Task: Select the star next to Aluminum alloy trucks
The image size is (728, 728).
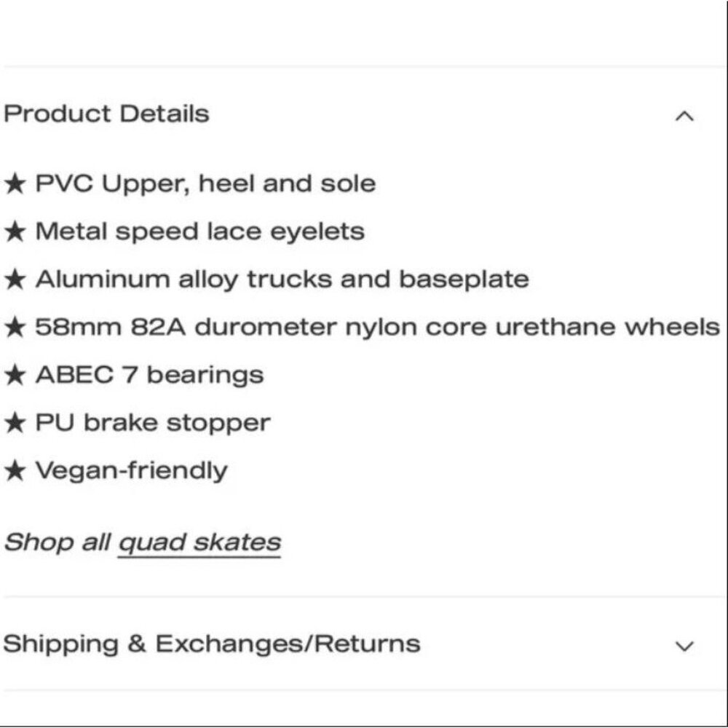Action: tap(15, 280)
